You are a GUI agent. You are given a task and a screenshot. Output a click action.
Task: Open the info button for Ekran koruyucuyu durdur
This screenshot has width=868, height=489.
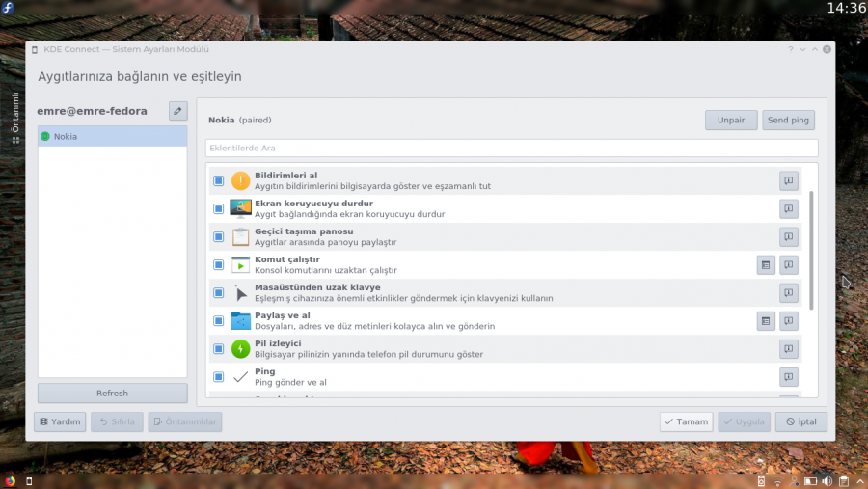(x=788, y=208)
